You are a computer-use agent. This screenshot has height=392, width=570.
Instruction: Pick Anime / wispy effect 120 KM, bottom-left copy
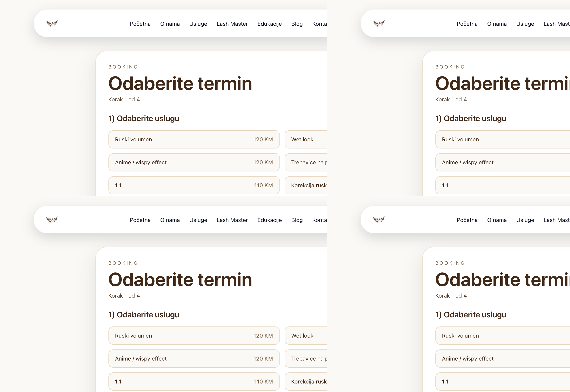click(194, 359)
